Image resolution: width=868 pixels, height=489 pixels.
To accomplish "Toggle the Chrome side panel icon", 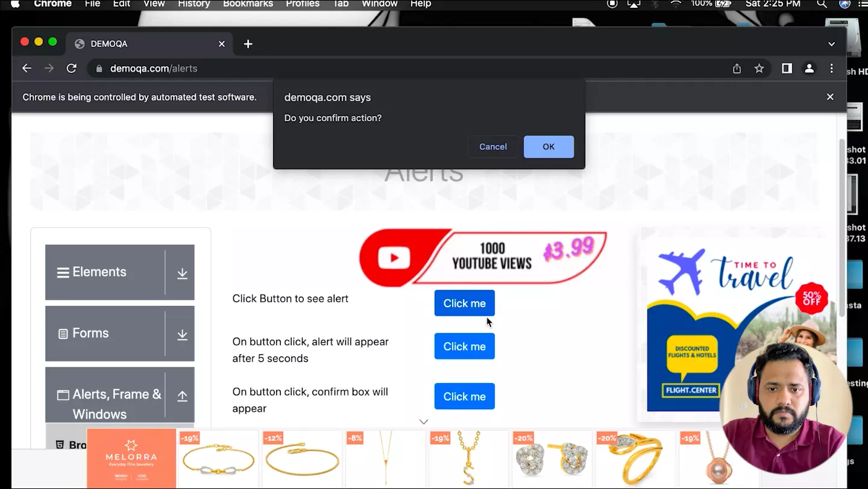I will 787,69.
